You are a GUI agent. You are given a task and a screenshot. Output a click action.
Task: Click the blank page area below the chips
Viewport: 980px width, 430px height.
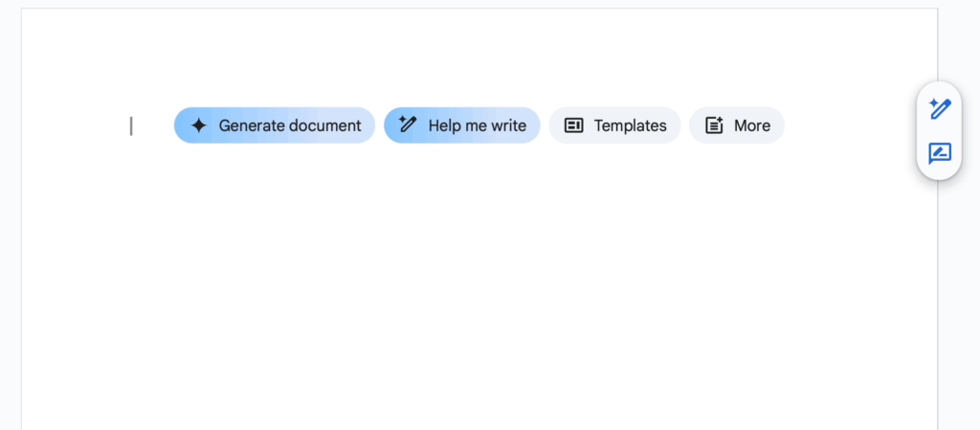[x=479, y=287]
